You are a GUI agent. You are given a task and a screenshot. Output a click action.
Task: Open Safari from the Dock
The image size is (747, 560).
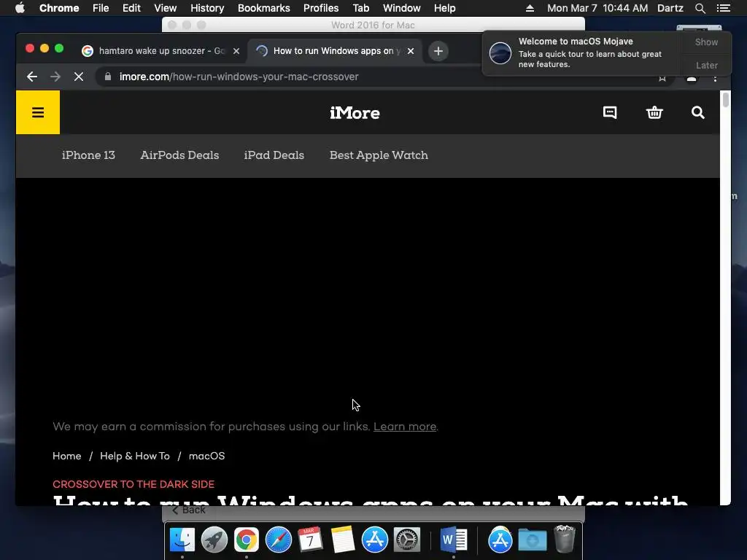click(278, 540)
